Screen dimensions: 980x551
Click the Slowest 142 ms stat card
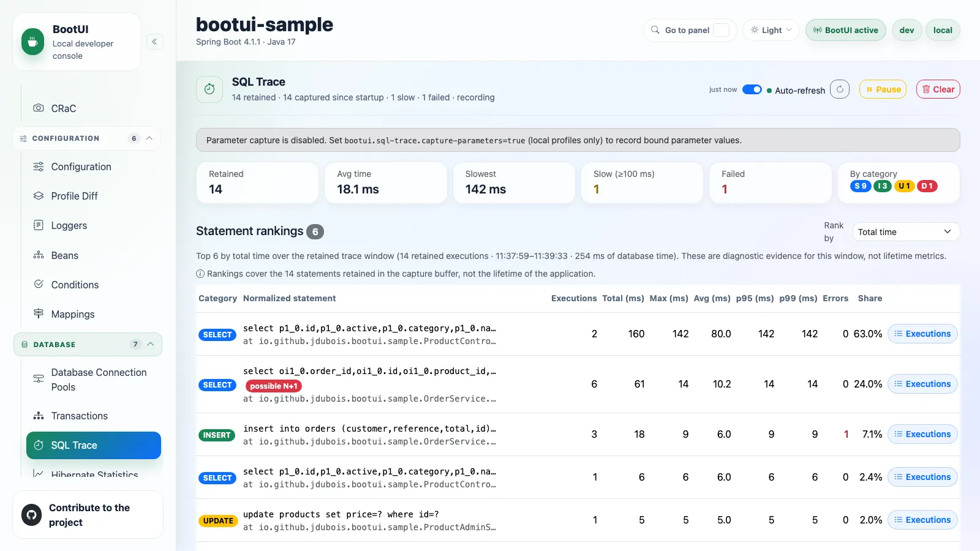(514, 182)
